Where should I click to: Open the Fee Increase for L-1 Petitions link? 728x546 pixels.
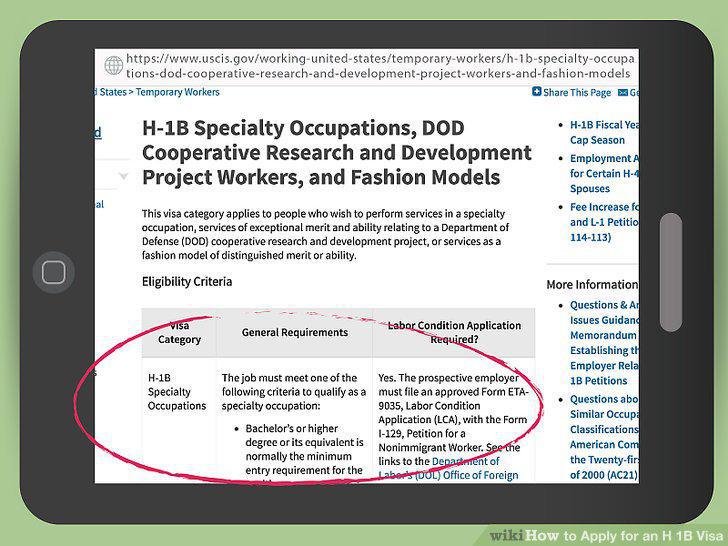click(x=604, y=222)
